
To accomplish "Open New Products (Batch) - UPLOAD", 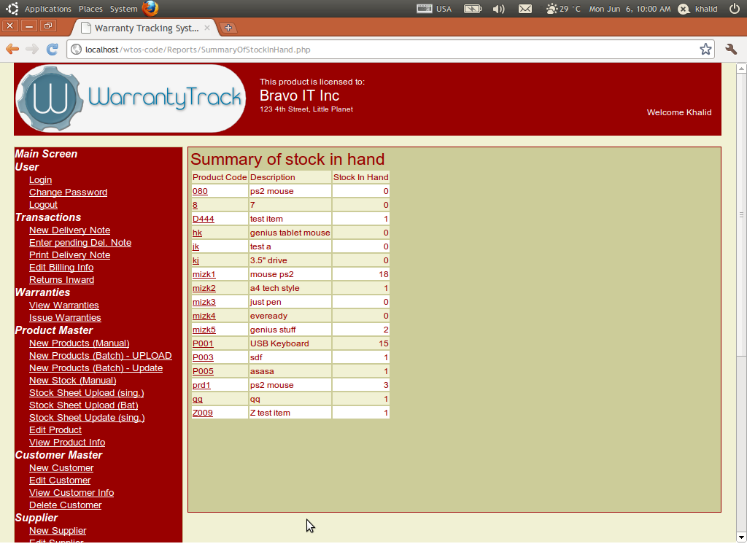I will coord(100,355).
